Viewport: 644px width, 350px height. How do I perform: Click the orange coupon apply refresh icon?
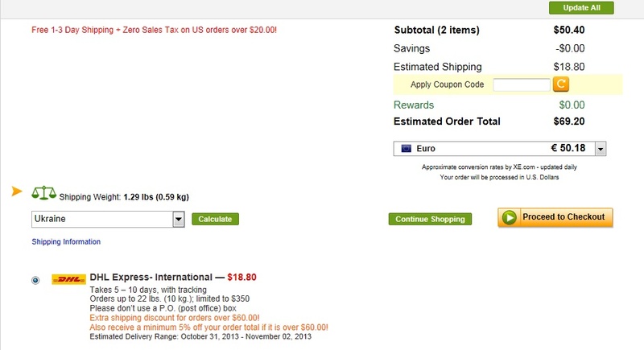560,84
